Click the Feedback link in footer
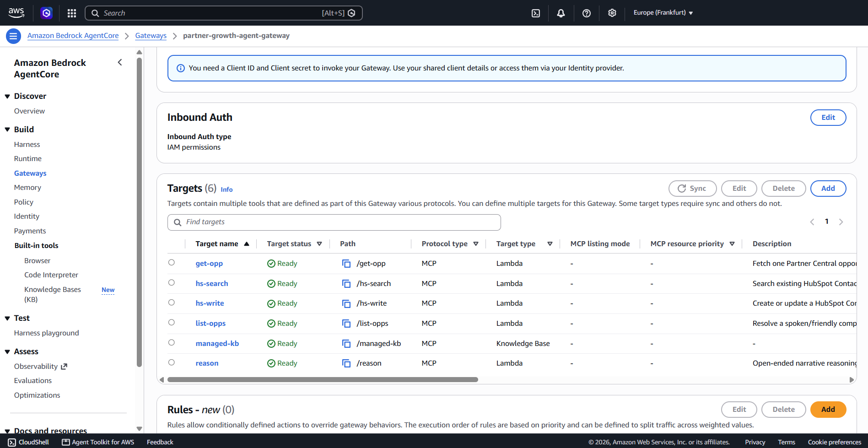This screenshot has width=868, height=448. point(160,442)
